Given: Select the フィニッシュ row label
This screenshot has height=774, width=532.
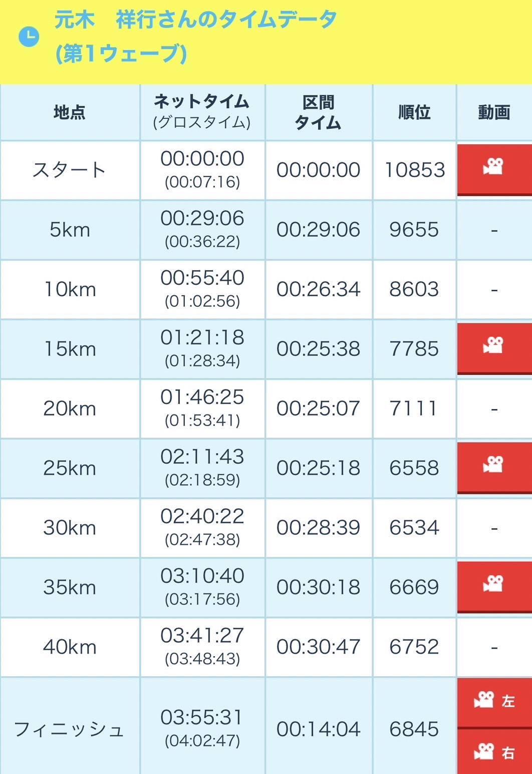Looking at the screenshot, I should tap(70, 729).
